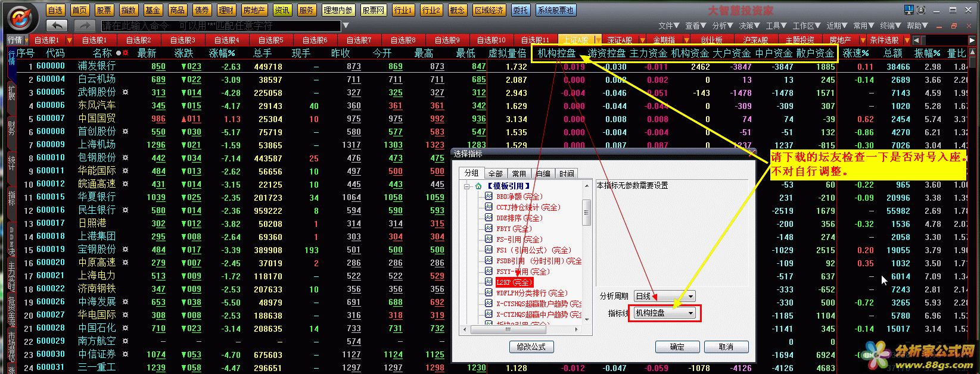Click the indicator tree horizontal scrollbar thumb
The height and width of the screenshot is (374, 980).
(x=507, y=329)
